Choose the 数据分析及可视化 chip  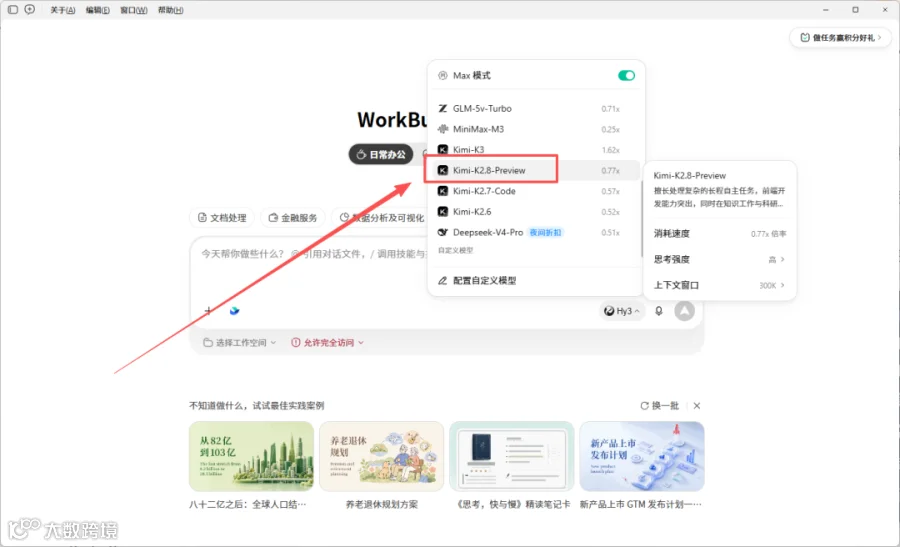coord(382,218)
